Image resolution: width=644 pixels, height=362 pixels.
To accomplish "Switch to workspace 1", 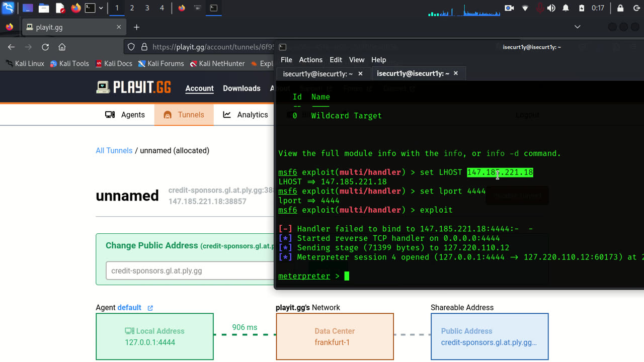I will [x=117, y=8].
